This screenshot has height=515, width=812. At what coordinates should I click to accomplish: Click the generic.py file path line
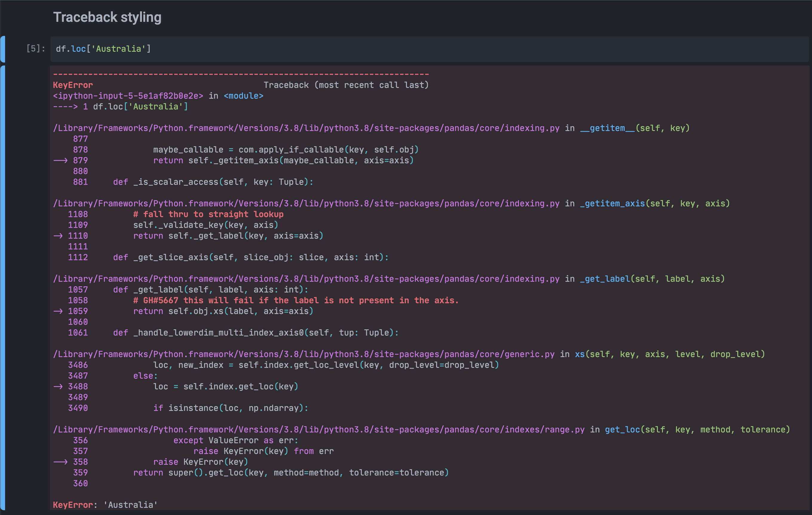point(304,354)
